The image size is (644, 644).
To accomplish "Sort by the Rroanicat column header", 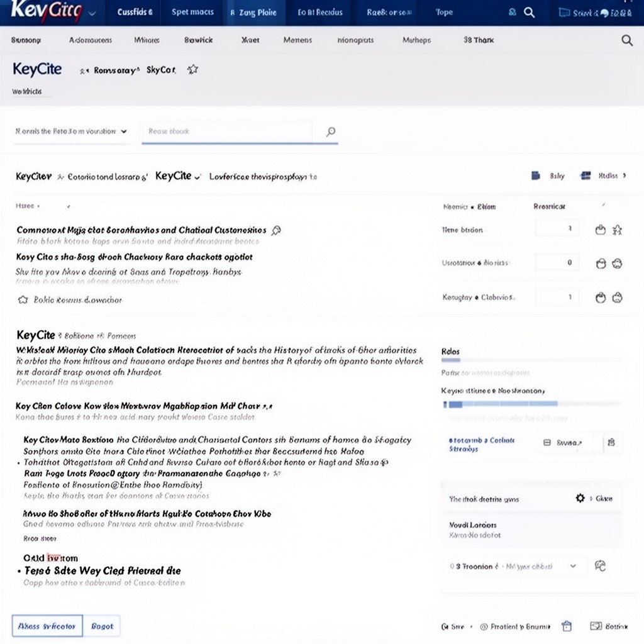I will click(x=549, y=206).
